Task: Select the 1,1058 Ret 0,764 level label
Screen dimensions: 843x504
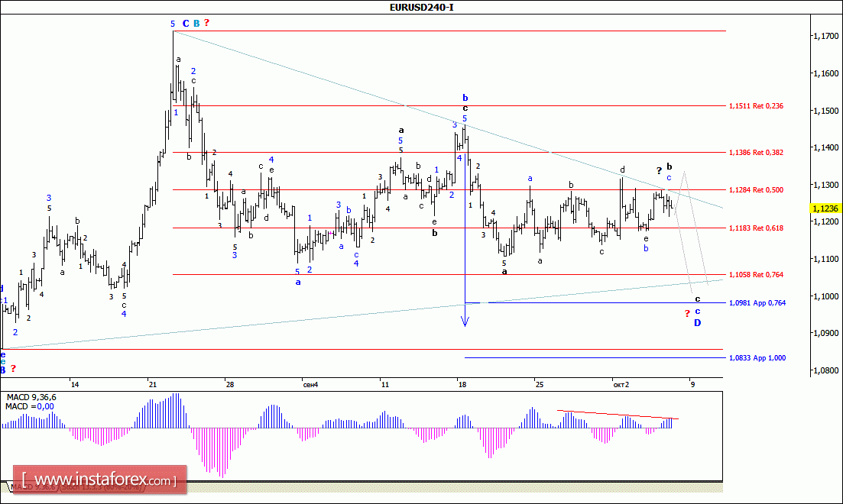Action: [756, 275]
